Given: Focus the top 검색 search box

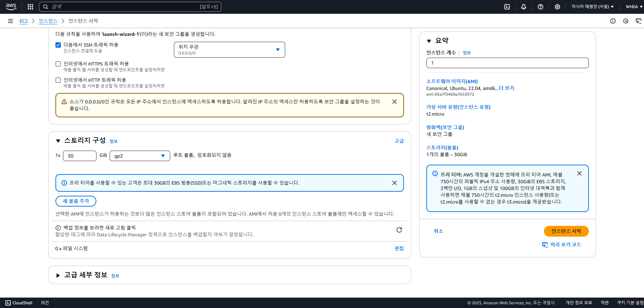Looking at the screenshot, I should [130, 7].
